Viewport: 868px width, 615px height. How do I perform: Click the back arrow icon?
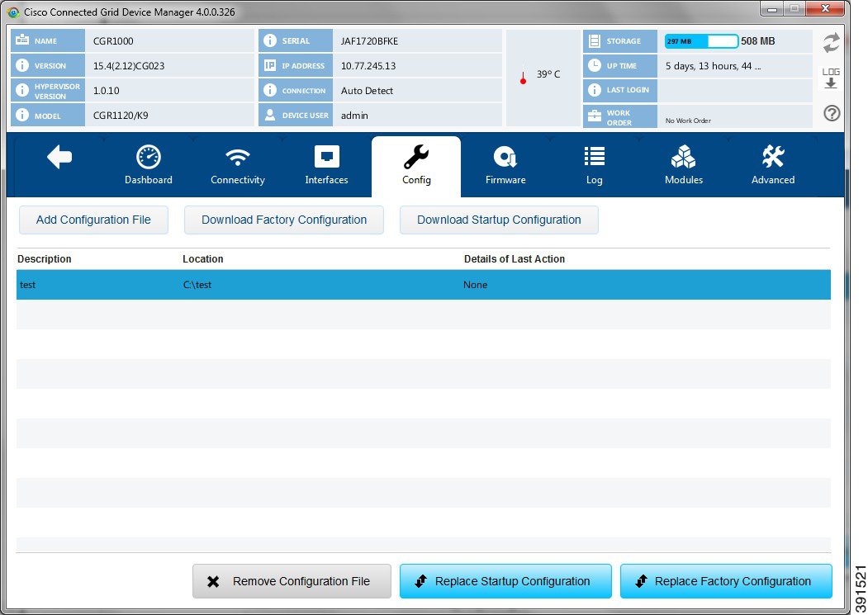(x=59, y=157)
